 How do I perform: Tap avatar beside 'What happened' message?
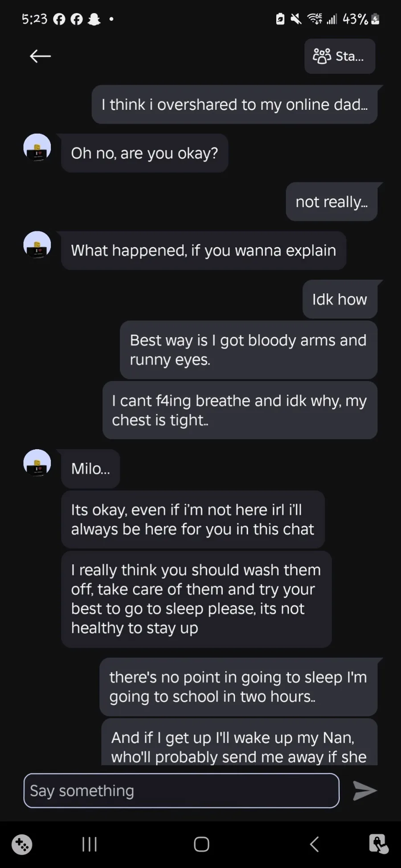tap(37, 245)
